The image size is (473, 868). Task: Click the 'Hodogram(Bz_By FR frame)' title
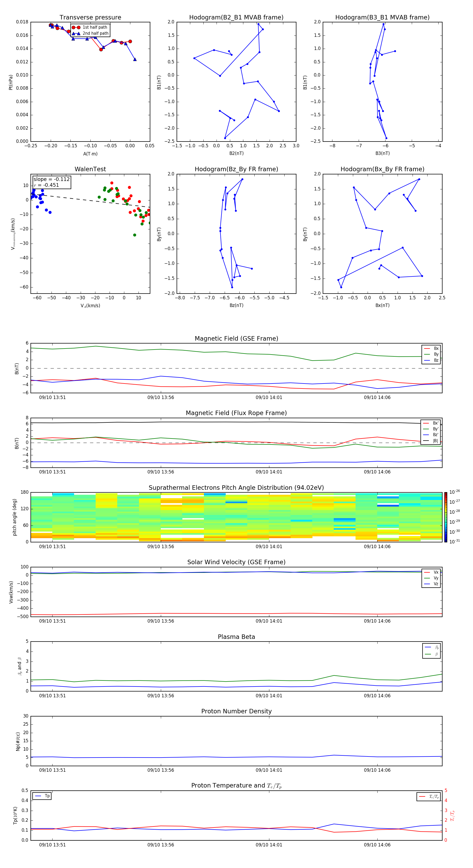point(236,169)
